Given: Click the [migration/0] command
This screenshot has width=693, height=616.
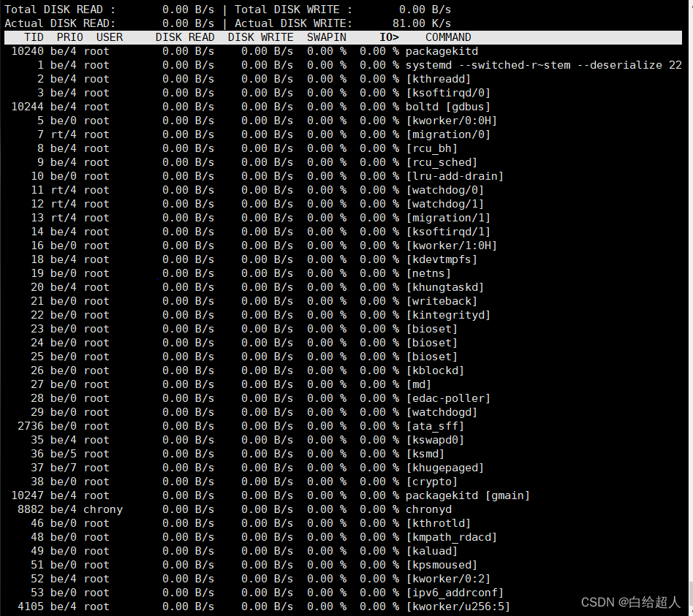Looking at the screenshot, I should click(448, 134).
